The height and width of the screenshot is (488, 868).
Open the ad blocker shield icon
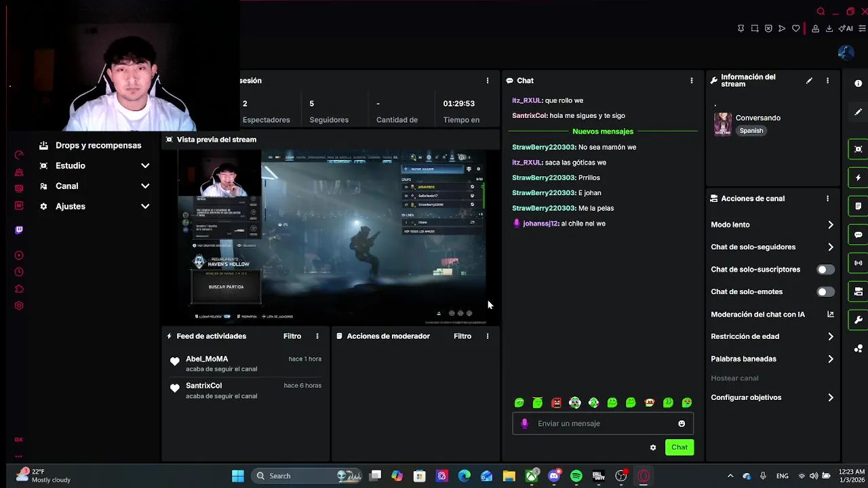pos(768,28)
